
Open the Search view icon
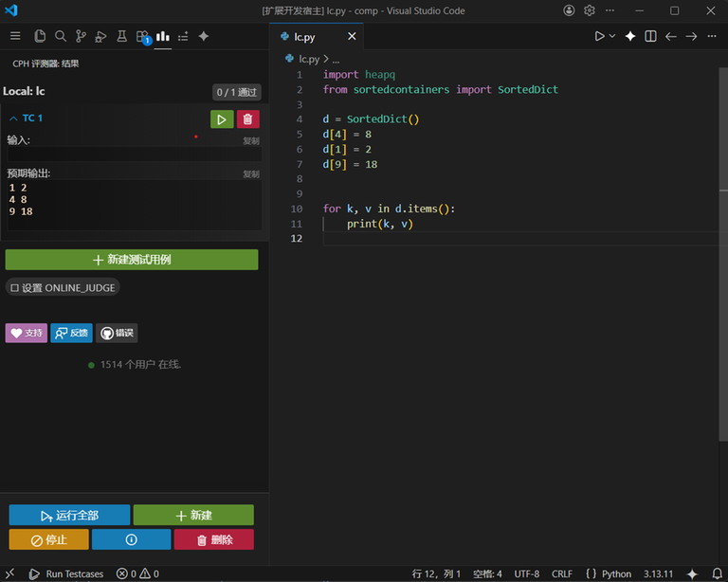tap(61, 36)
